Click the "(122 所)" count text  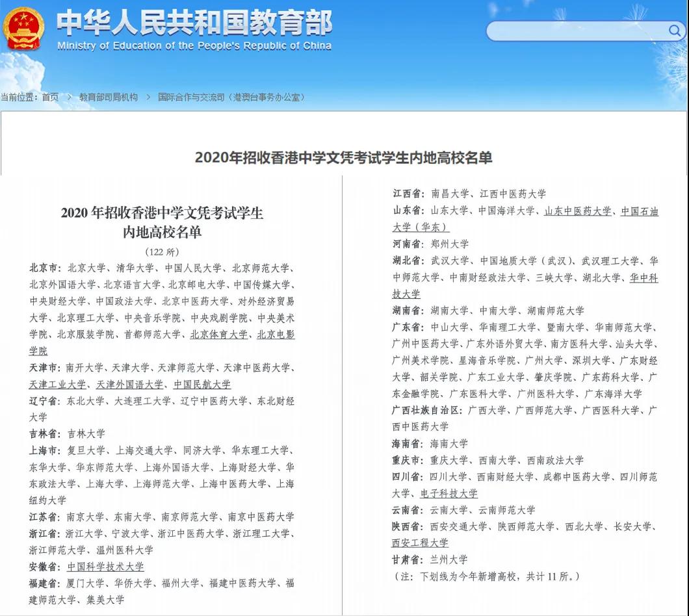click(162, 251)
